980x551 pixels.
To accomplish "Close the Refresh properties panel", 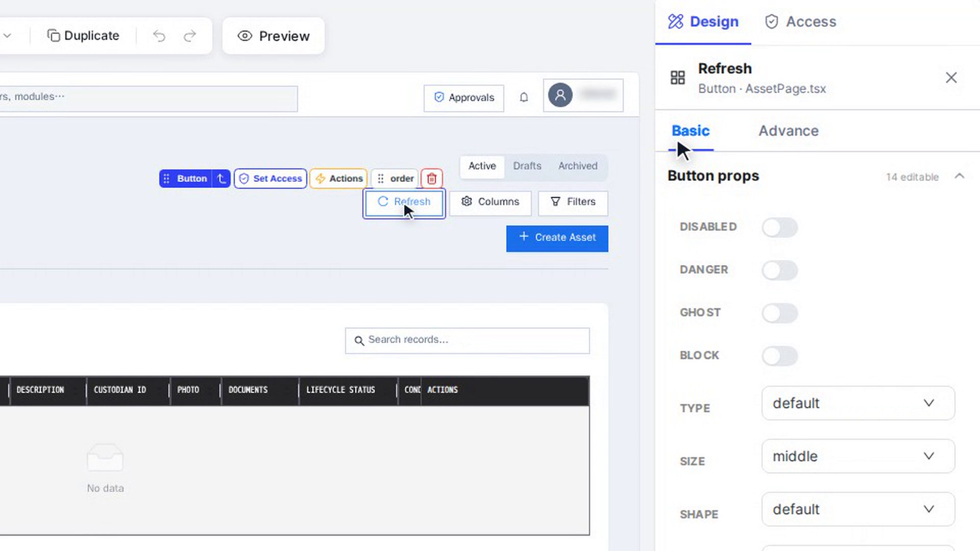I will pyautogui.click(x=951, y=78).
